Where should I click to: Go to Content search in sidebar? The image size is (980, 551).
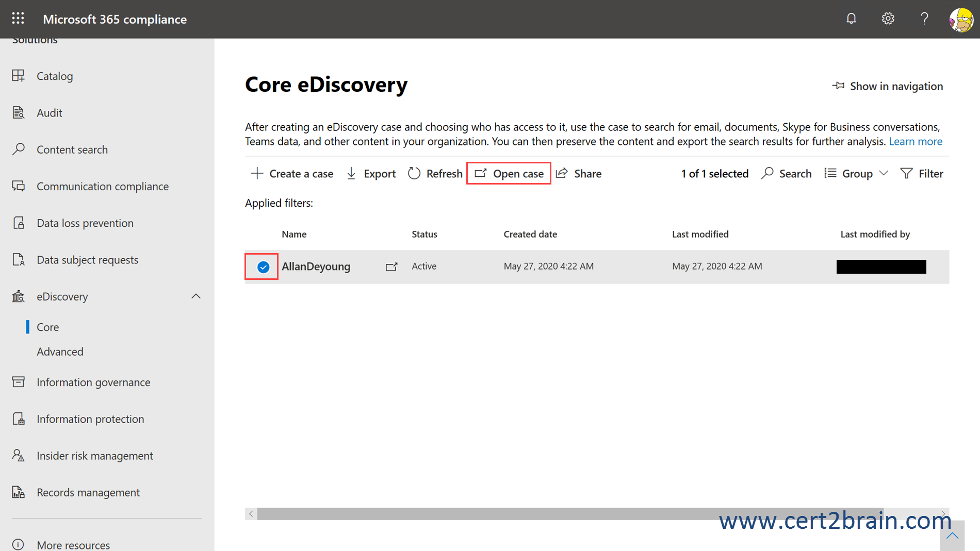[x=72, y=149]
